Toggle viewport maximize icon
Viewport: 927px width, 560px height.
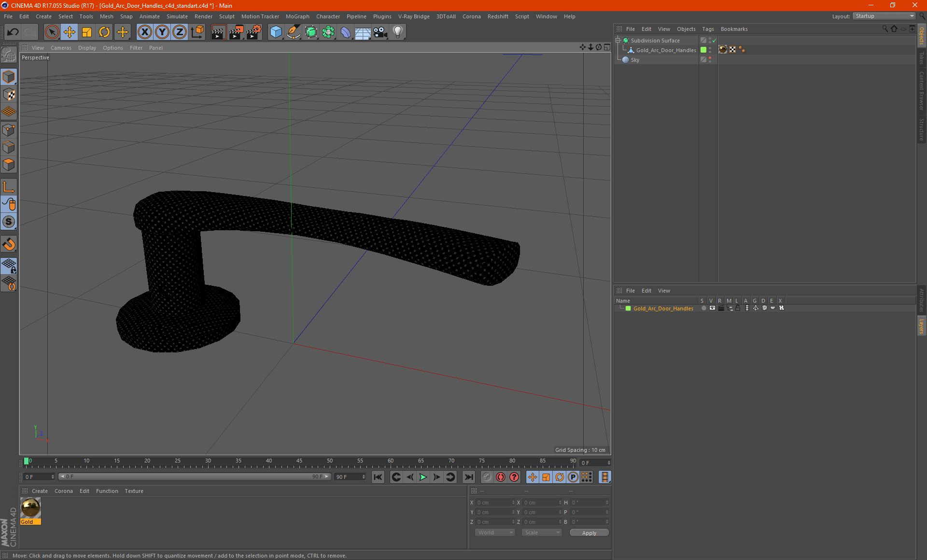pyautogui.click(x=607, y=47)
